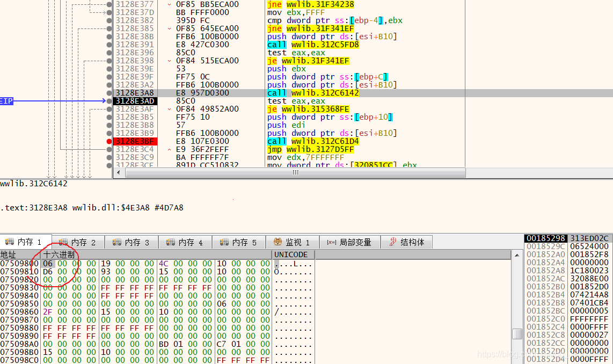The width and height of the screenshot is (613, 364).
Task: Select the cmp dword ptr ss:[ebp-4],ebx instruction
Action: click(334, 20)
